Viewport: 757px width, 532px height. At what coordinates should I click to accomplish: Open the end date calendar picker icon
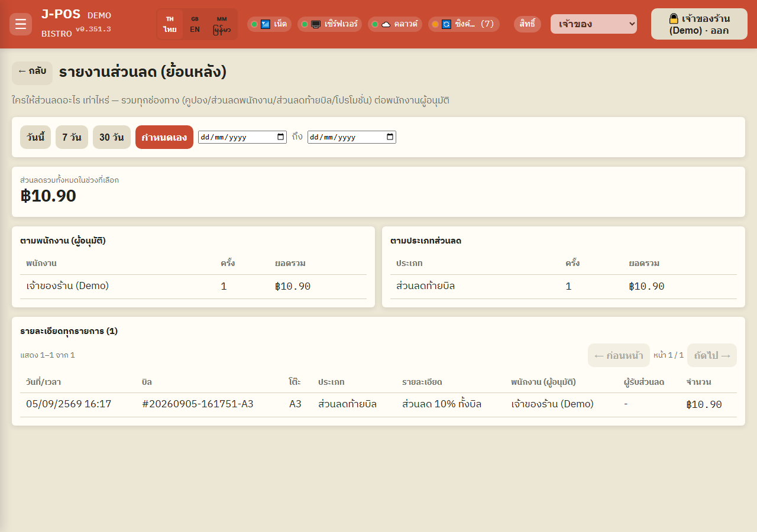[390, 137]
